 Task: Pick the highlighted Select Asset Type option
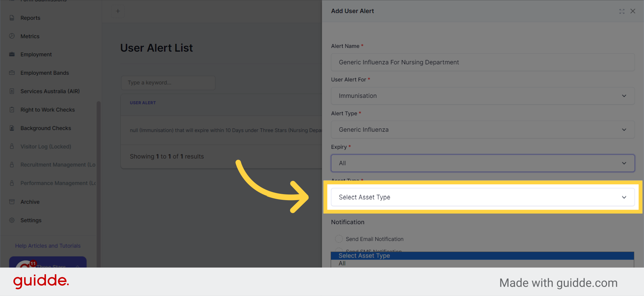point(482,256)
